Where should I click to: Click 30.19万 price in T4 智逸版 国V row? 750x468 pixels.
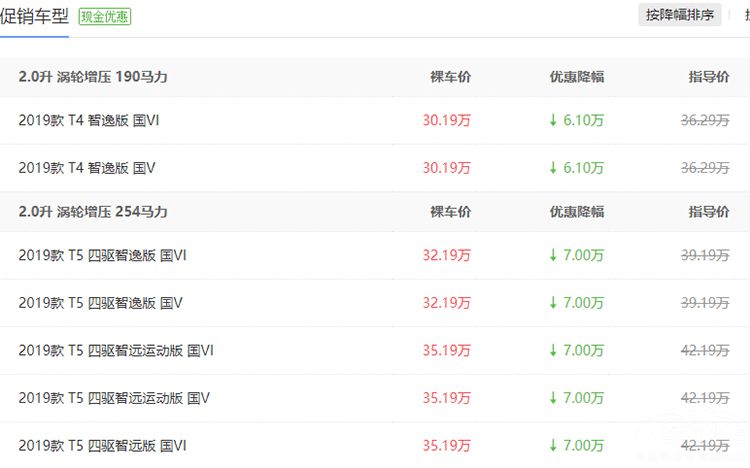(447, 168)
